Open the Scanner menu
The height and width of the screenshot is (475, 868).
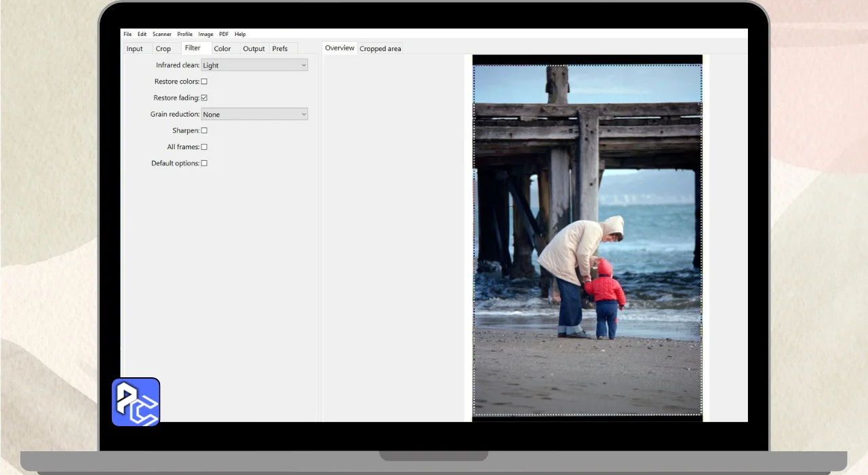[161, 34]
